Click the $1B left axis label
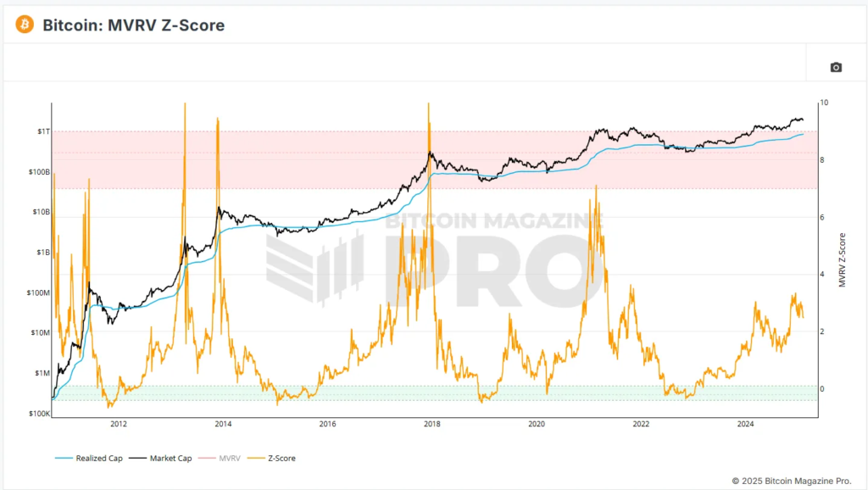868x490 pixels. tap(43, 253)
